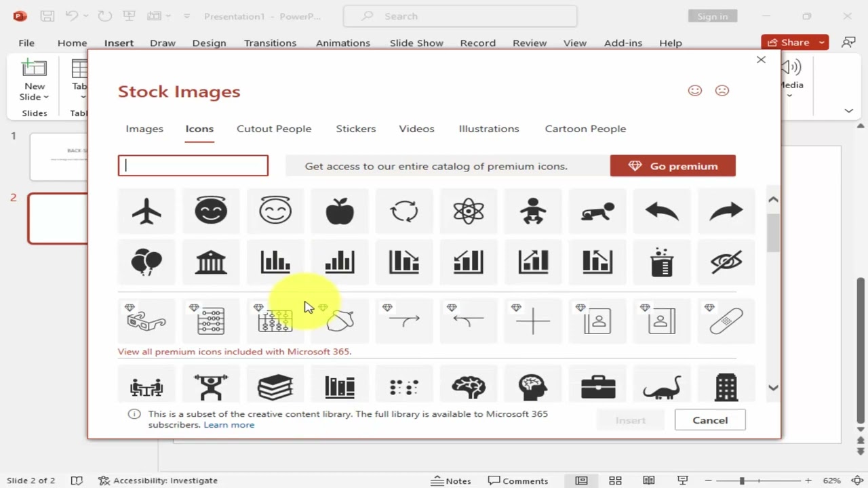Viewport: 868px width, 488px height.
Task: Select the briefcase icon
Action: click(x=597, y=387)
